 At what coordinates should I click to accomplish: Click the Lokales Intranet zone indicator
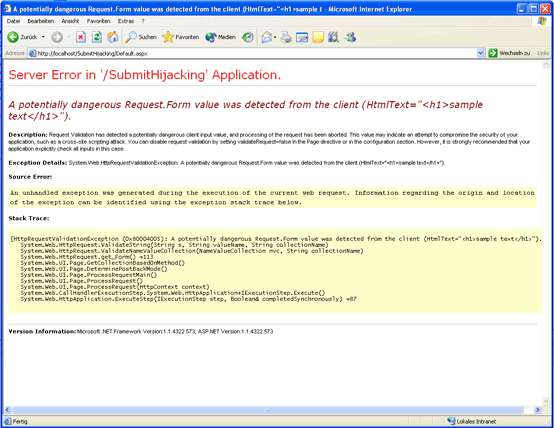(x=471, y=421)
